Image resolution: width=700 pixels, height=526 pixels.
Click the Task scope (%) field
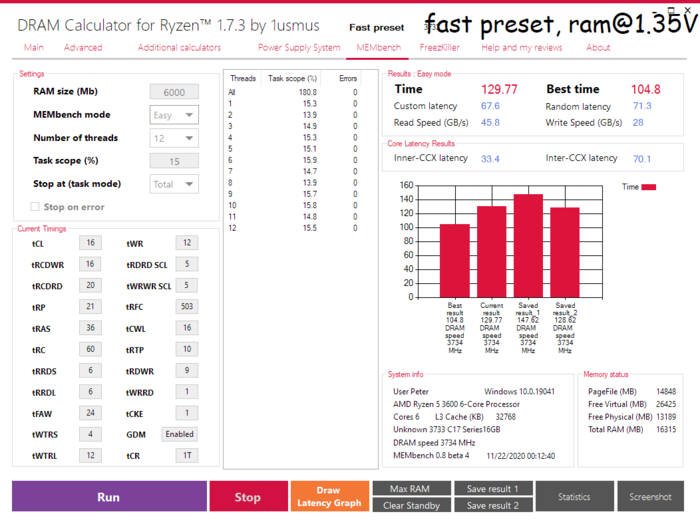(174, 161)
